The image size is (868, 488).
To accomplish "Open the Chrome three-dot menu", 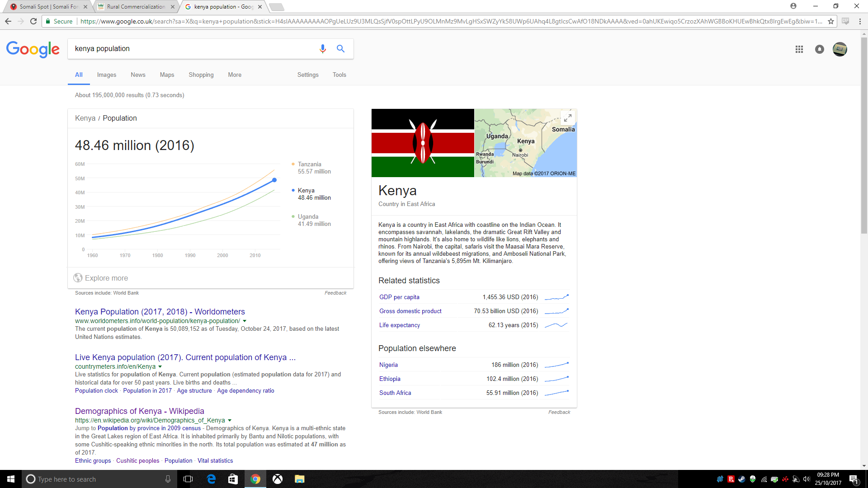I will click(860, 21).
